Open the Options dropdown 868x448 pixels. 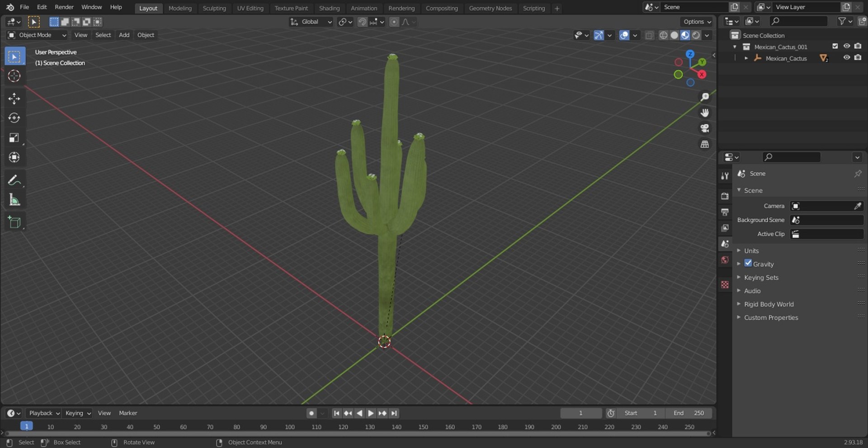click(x=697, y=22)
